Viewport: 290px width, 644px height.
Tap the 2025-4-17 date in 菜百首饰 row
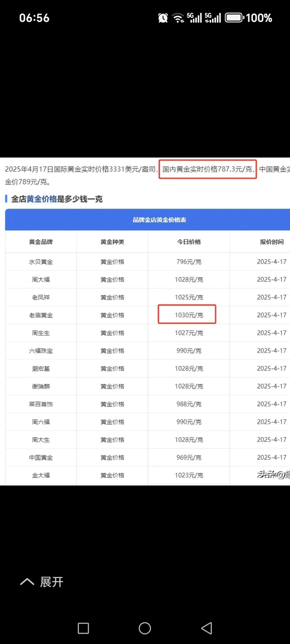[x=271, y=404]
